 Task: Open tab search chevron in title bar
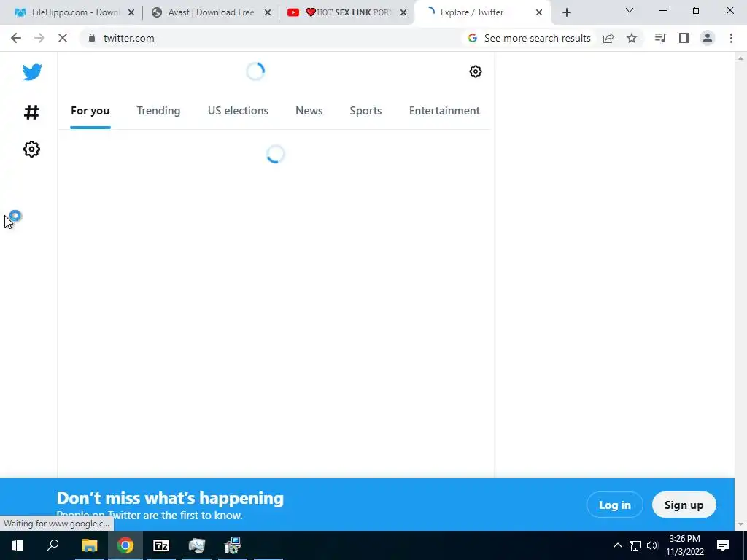point(630,10)
